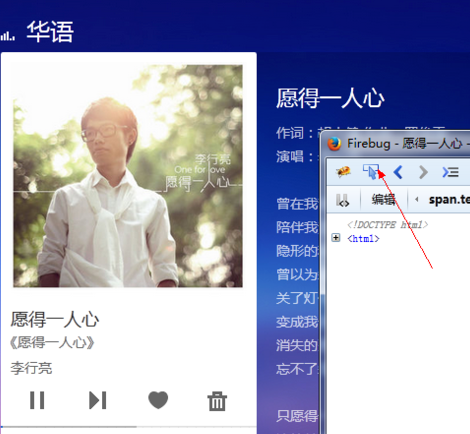Click the lyrics line starting 作词
Viewport: 470px width, 434px height.
tap(298, 133)
